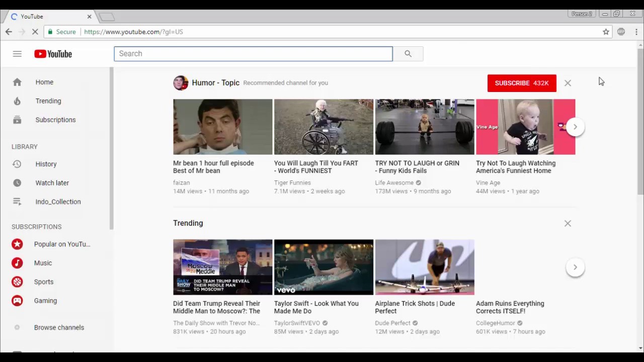Click the Trending flame icon

(x=17, y=101)
